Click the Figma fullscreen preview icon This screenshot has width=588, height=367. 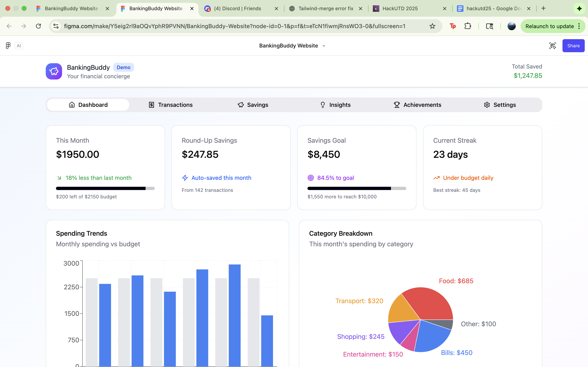tap(552, 46)
